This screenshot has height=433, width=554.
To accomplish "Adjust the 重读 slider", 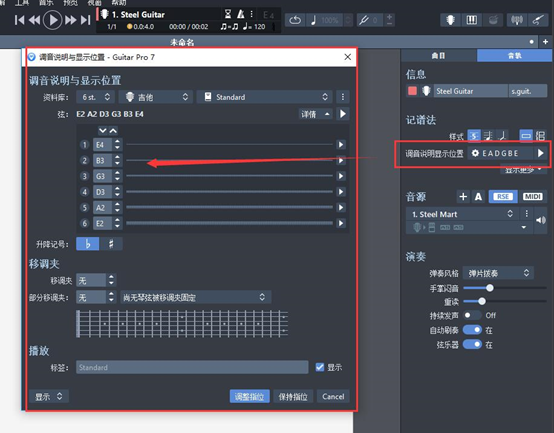I will [482, 301].
